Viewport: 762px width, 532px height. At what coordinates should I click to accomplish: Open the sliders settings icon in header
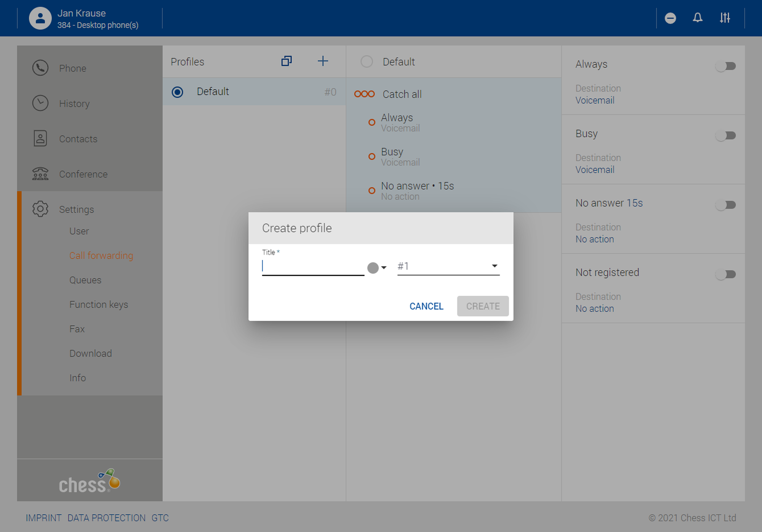(x=725, y=18)
